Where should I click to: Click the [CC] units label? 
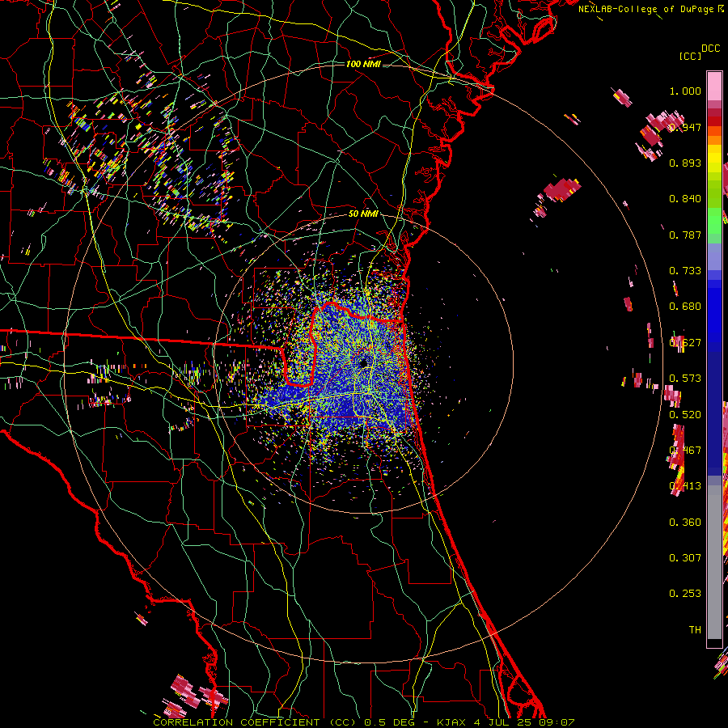(690, 56)
